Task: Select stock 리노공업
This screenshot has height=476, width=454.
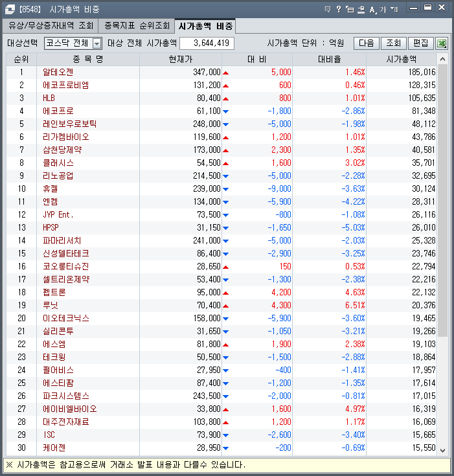Action: point(58,176)
